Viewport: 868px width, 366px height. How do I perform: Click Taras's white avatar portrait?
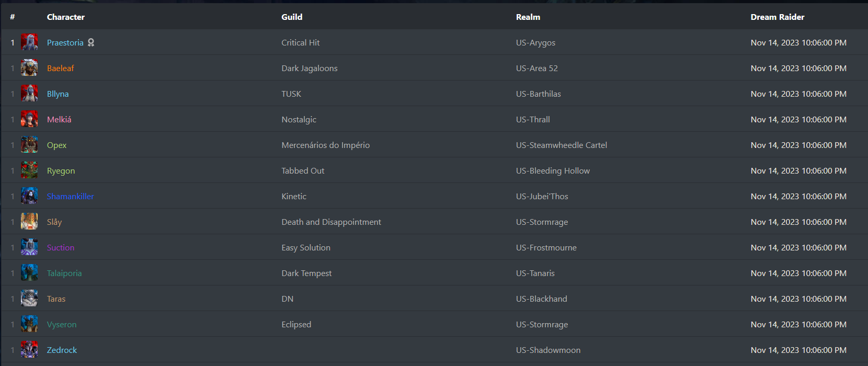tap(29, 299)
